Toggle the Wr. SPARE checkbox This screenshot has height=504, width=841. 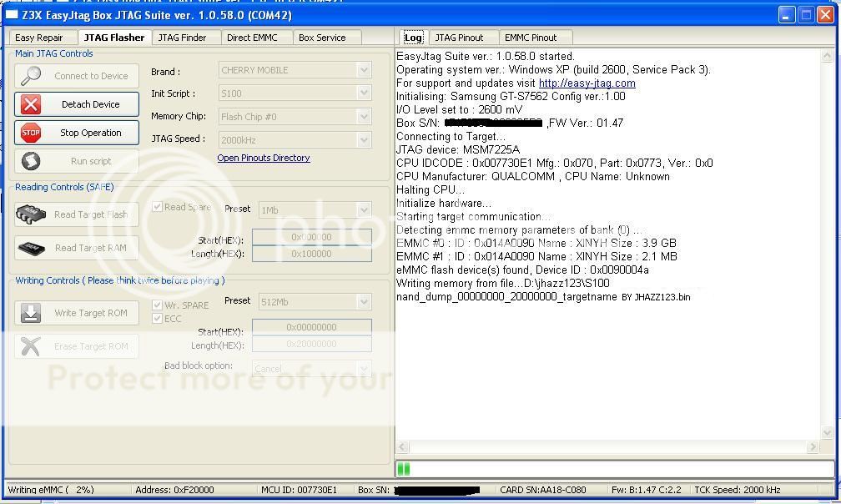click(157, 305)
